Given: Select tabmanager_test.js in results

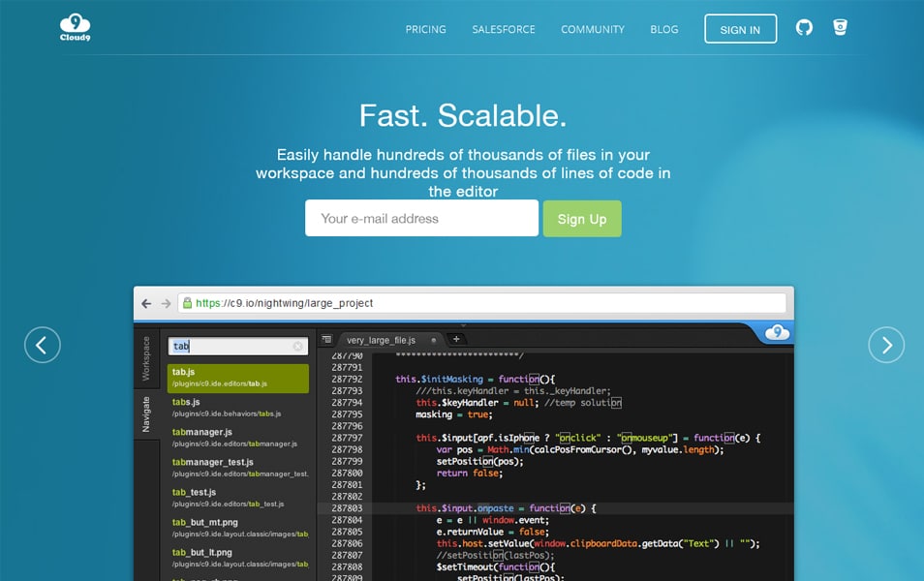Looking at the screenshot, I should pos(238,468).
